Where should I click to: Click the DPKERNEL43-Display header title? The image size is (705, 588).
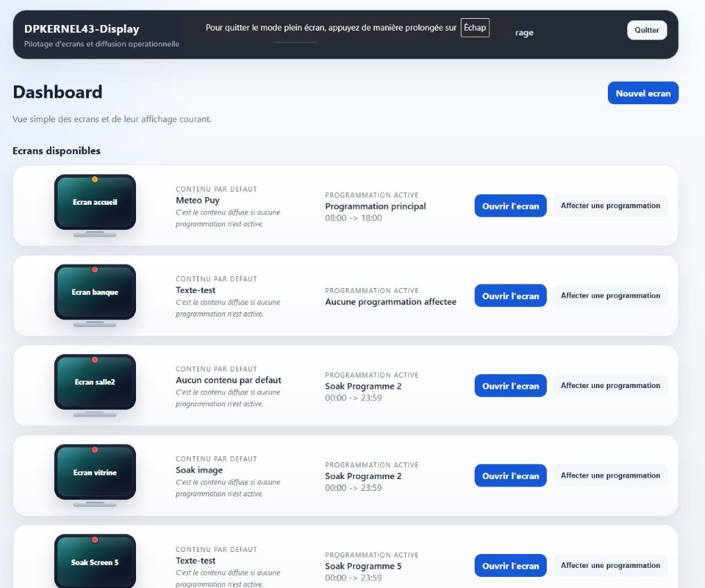pos(81,29)
